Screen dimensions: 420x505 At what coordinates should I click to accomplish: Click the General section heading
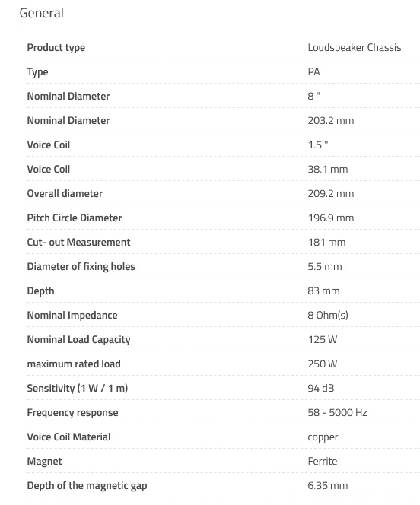coord(42,13)
